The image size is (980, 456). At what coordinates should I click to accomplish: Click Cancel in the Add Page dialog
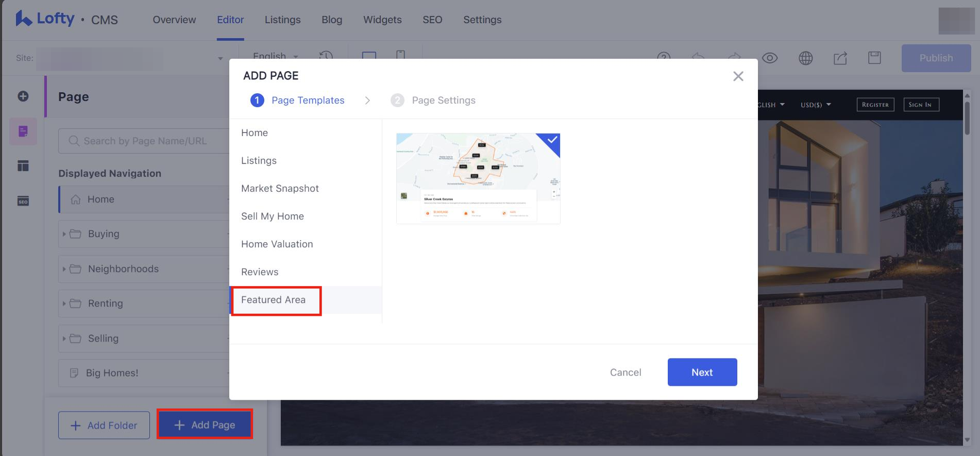pyautogui.click(x=625, y=373)
